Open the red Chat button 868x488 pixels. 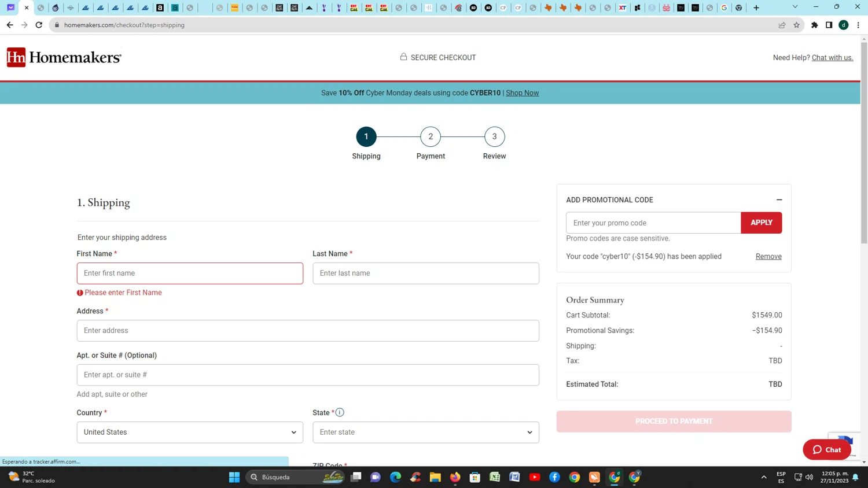[x=827, y=449]
